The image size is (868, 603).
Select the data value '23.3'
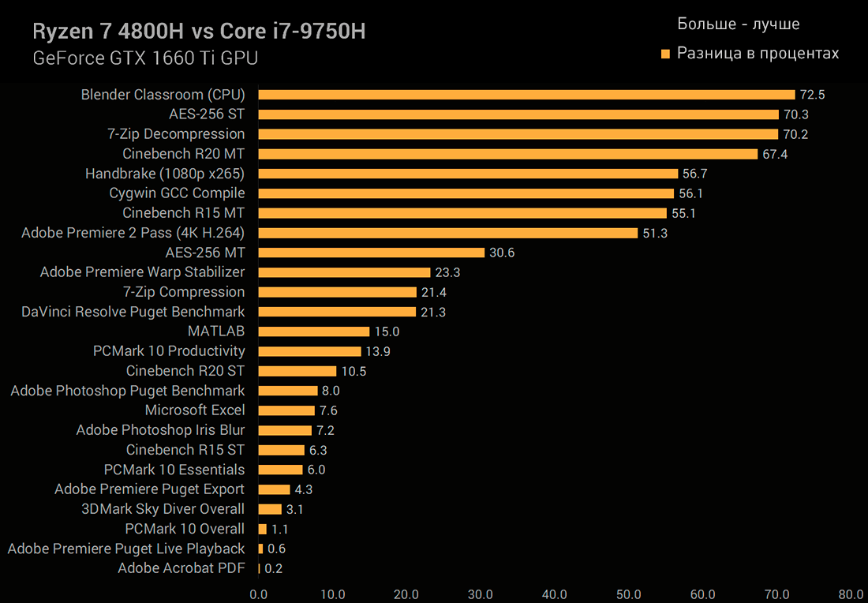click(x=448, y=272)
